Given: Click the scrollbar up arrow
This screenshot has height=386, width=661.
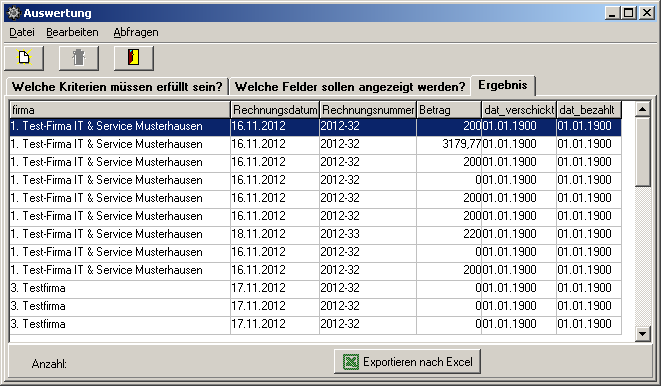Looking at the screenshot, I should click(x=642, y=110).
